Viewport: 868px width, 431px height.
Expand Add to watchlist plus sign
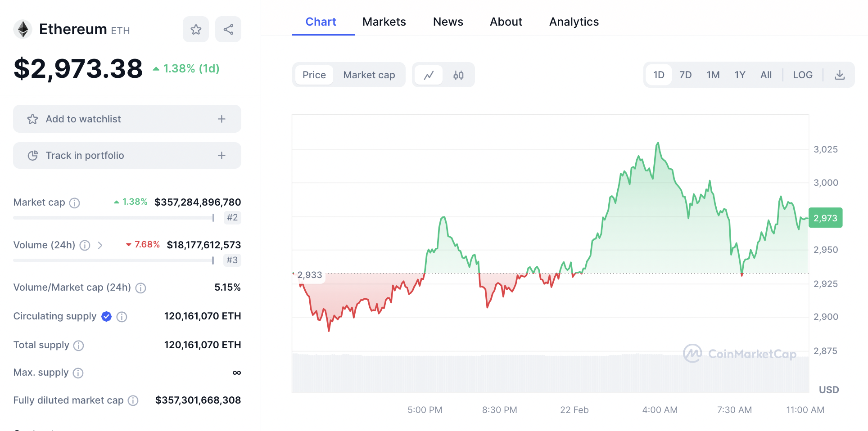[222, 119]
